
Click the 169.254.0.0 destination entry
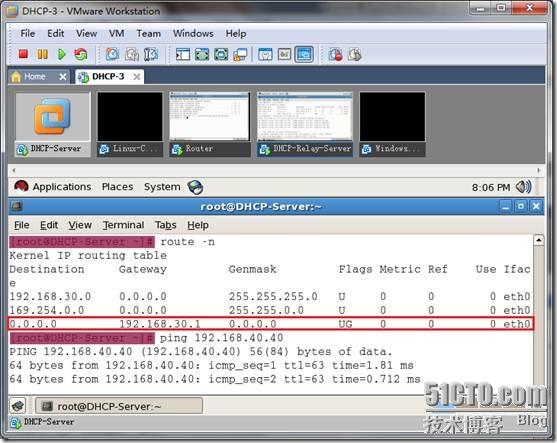47,310
